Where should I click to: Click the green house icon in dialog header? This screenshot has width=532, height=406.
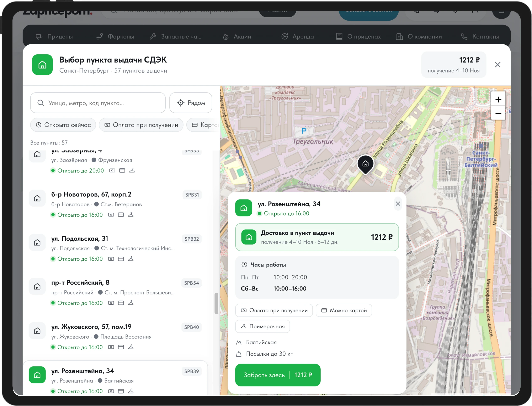[42, 65]
